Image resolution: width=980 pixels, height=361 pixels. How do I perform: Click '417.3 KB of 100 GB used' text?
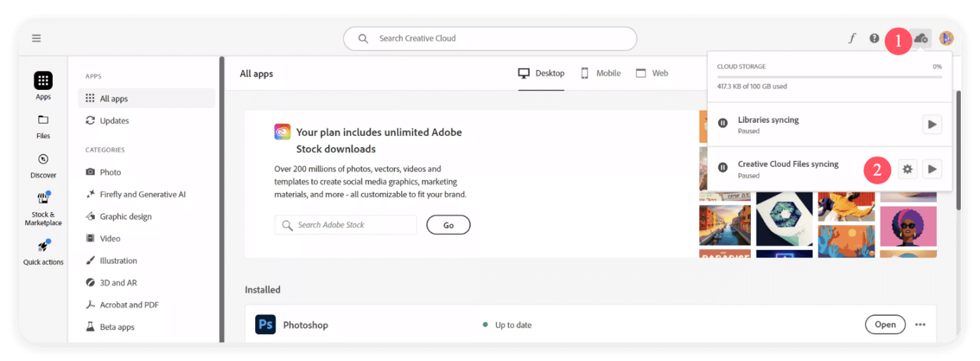(x=752, y=86)
